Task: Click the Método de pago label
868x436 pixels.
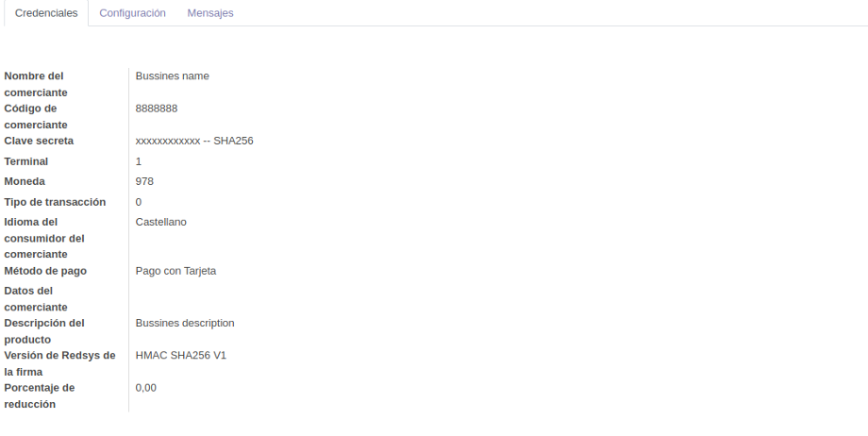Action: tap(45, 271)
